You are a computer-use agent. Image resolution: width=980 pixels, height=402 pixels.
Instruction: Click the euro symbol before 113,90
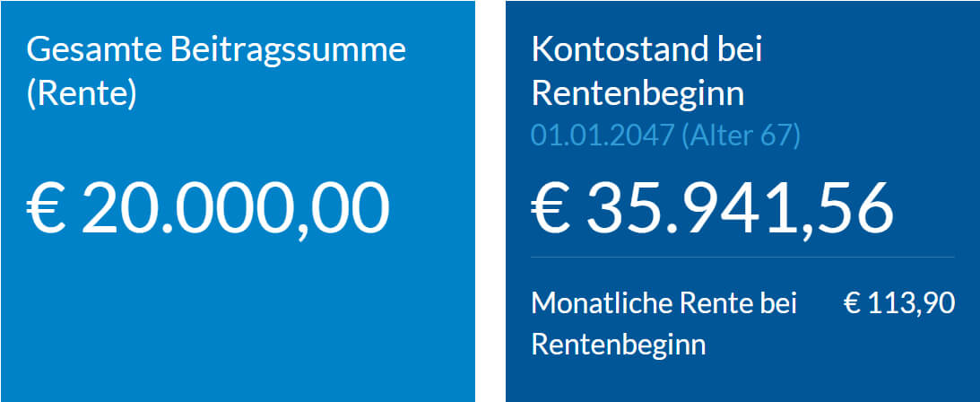pyautogui.click(x=853, y=304)
